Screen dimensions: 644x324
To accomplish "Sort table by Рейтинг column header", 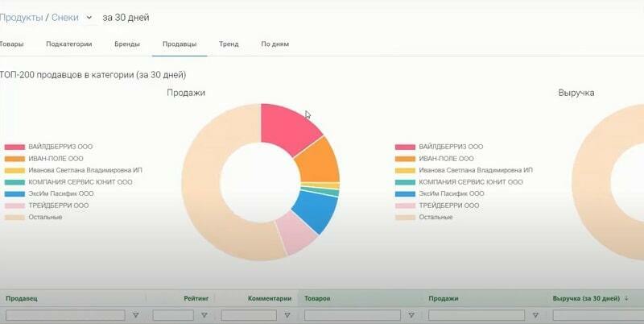I will click(196, 298).
